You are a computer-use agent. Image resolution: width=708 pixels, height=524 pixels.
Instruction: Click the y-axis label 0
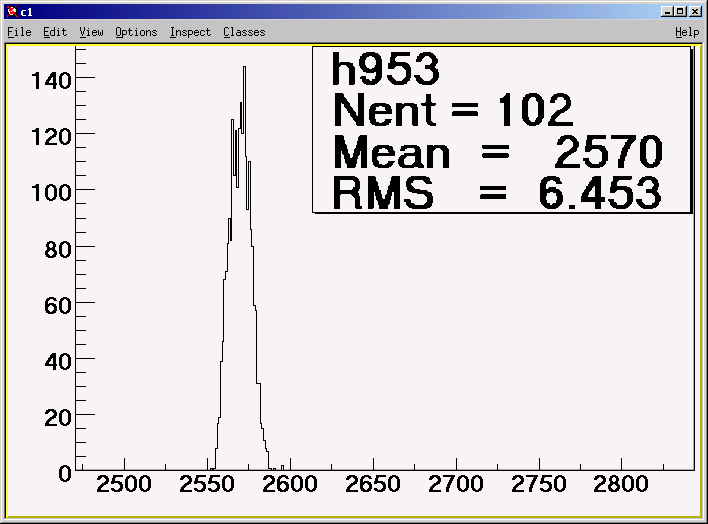[65, 474]
